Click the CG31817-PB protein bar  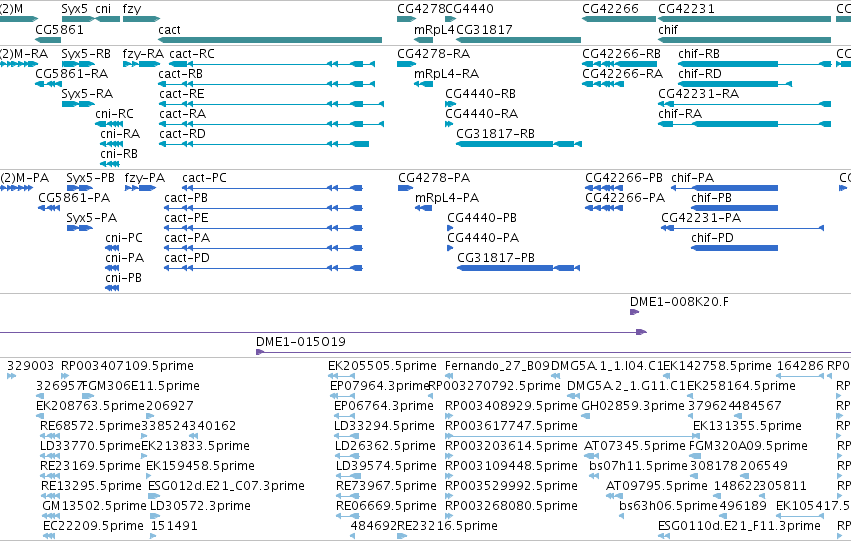[x=518, y=268]
